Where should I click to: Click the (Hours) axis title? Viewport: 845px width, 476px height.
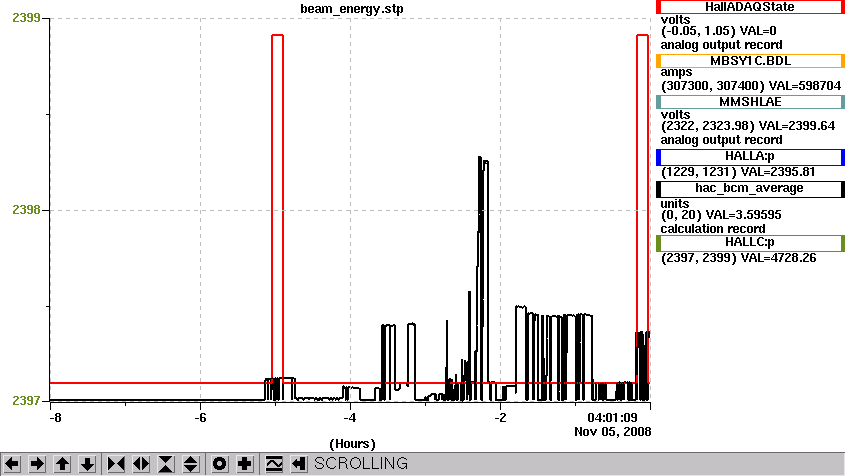(352, 444)
